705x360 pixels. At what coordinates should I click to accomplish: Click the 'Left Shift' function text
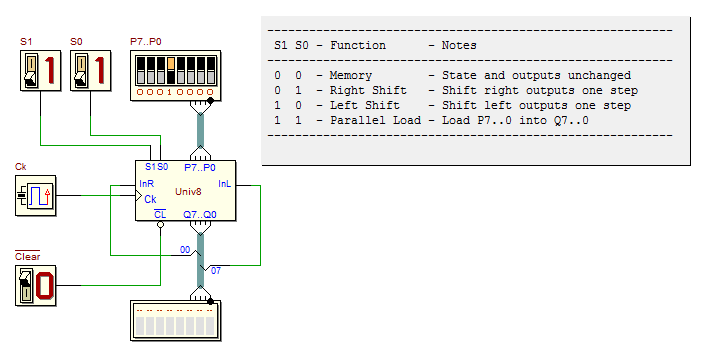click(365, 105)
